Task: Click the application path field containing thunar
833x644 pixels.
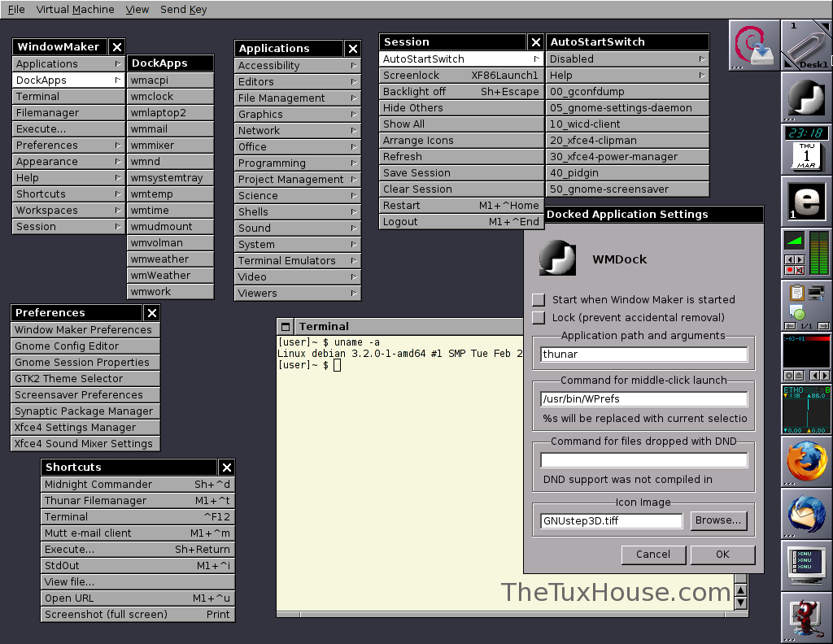Action: coord(644,355)
